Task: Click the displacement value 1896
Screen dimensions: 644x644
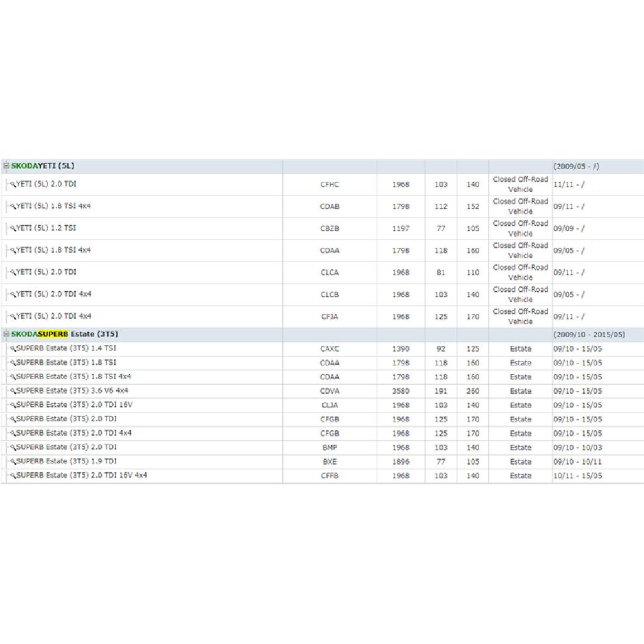Action: coord(401,462)
